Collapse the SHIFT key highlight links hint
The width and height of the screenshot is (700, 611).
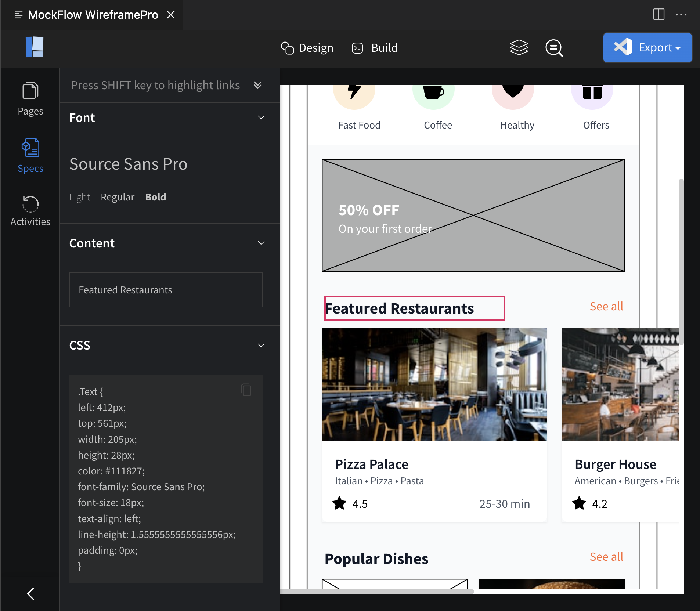258,85
